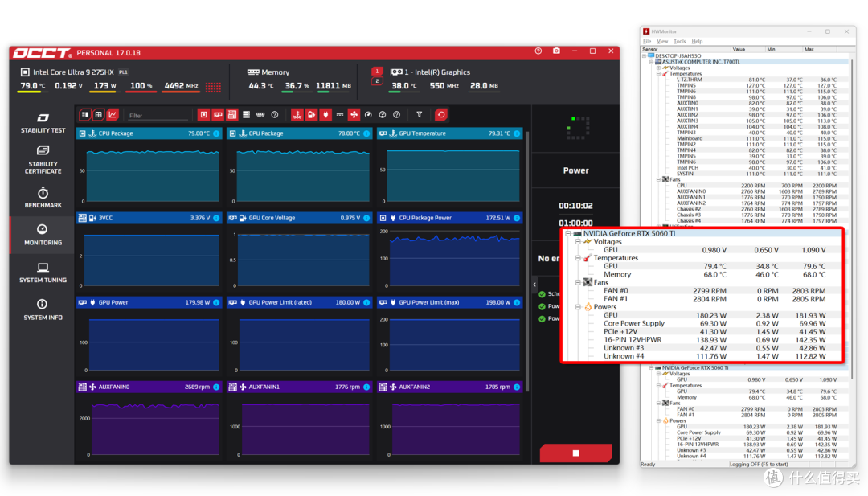Click the OCCT graph area vertical scrollbar
868x496 pixels.
pyautogui.click(x=527, y=260)
